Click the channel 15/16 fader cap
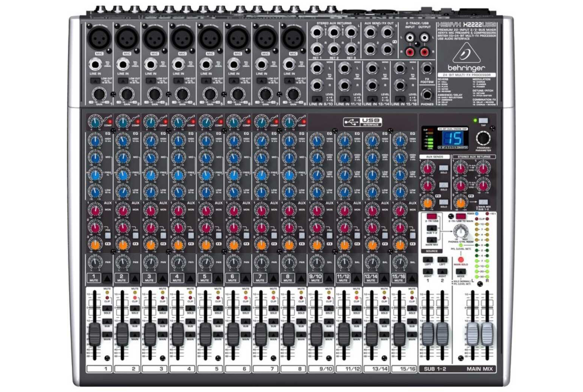583x392 pixels. click(x=399, y=334)
